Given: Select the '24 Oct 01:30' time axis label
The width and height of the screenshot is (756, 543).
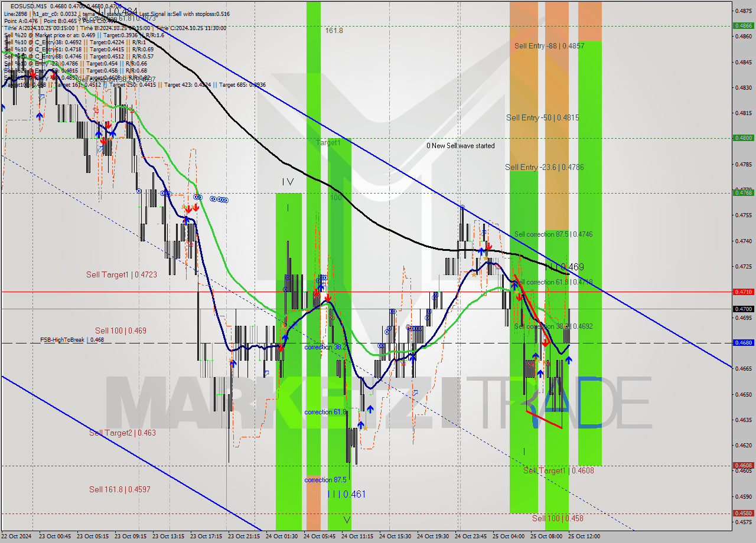Looking at the screenshot, I should [282, 537].
